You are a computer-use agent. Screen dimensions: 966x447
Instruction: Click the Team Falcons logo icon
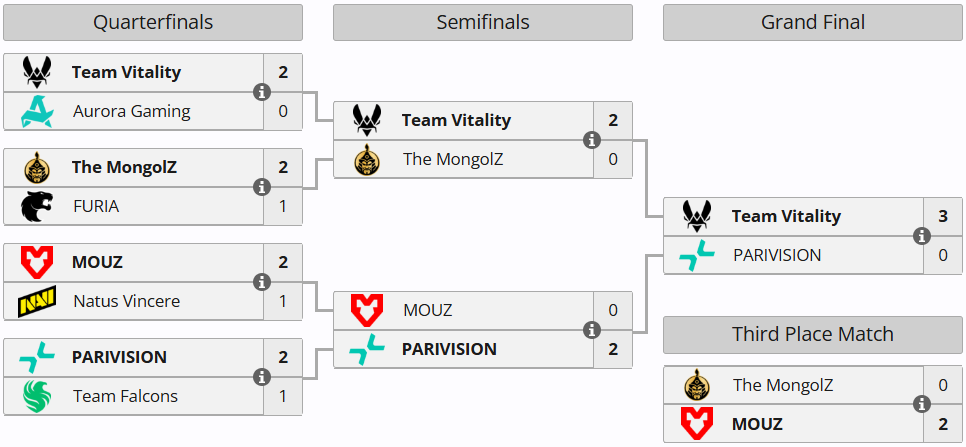pos(37,396)
